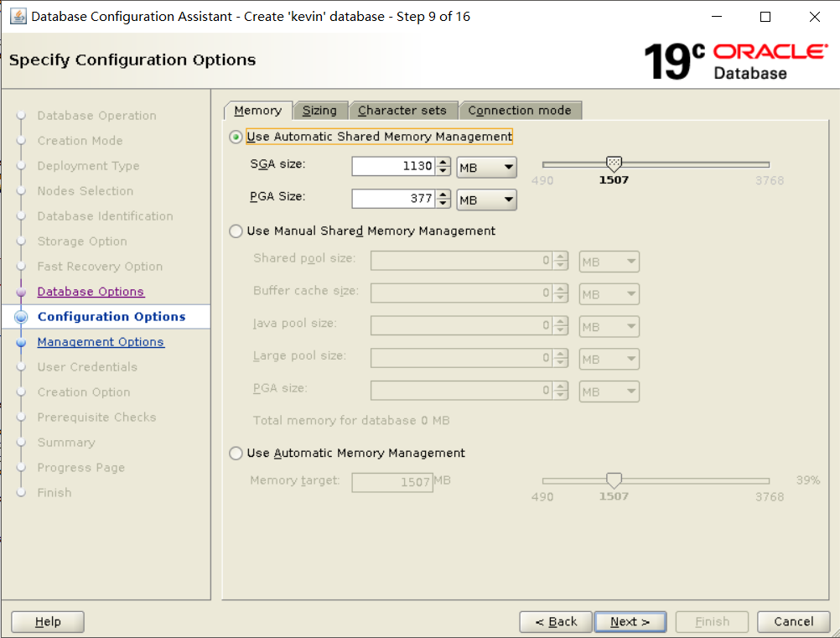Click Total memory for database text
The height and width of the screenshot is (638, 840).
click(351, 421)
